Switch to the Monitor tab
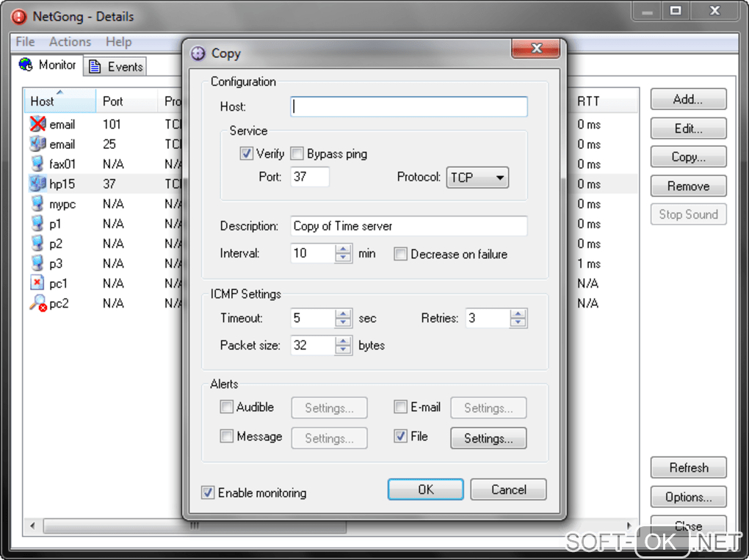Screen dimensions: 749x560 48,65
